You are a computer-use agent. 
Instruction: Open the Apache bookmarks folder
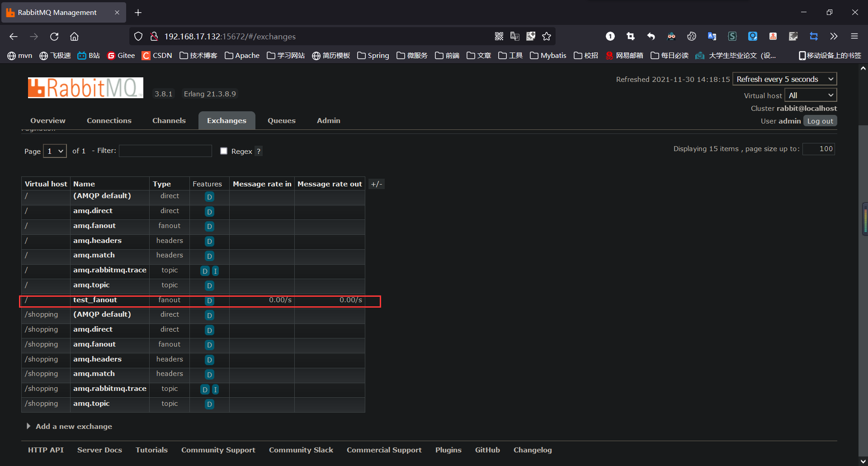click(242, 55)
